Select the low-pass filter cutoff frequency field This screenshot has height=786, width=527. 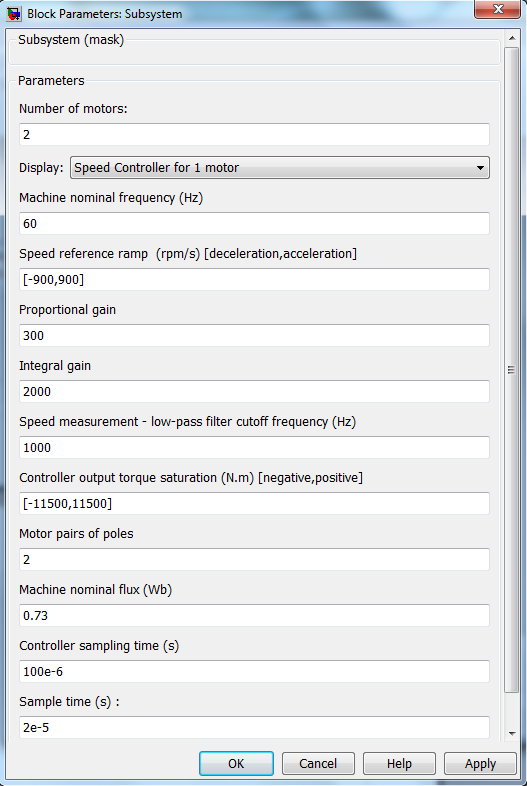click(254, 448)
